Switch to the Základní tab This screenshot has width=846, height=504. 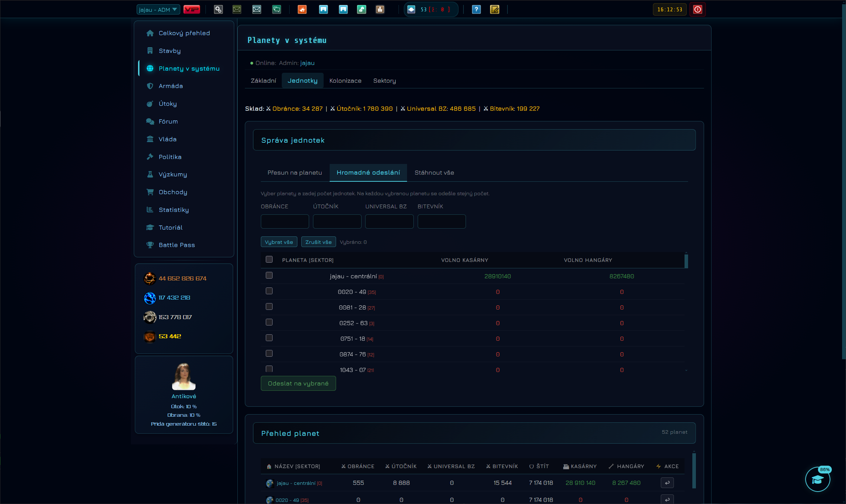263,81
